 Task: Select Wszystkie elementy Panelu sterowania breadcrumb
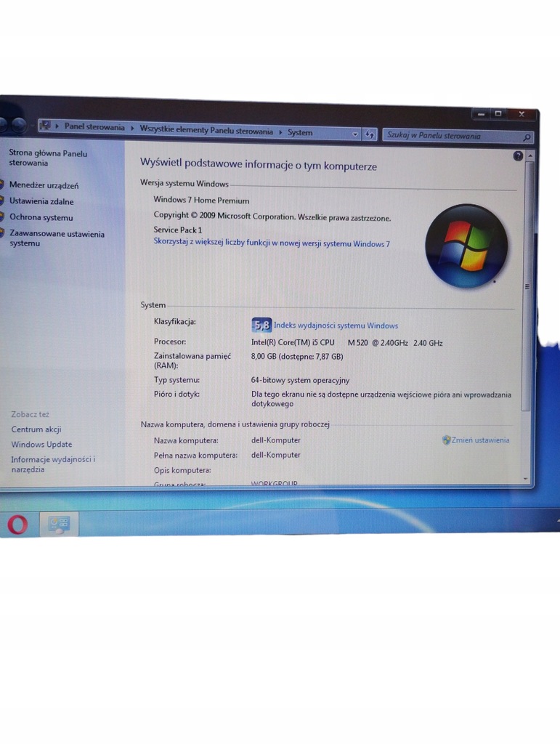206,130
